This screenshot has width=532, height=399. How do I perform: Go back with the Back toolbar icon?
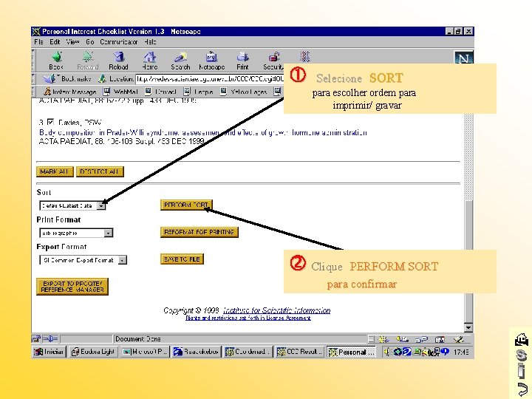[56, 61]
